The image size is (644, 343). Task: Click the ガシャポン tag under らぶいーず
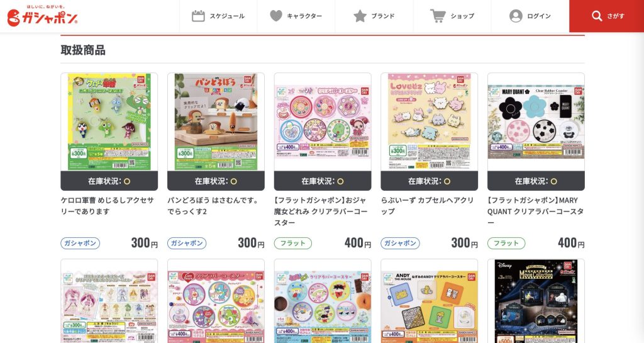[x=401, y=243]
